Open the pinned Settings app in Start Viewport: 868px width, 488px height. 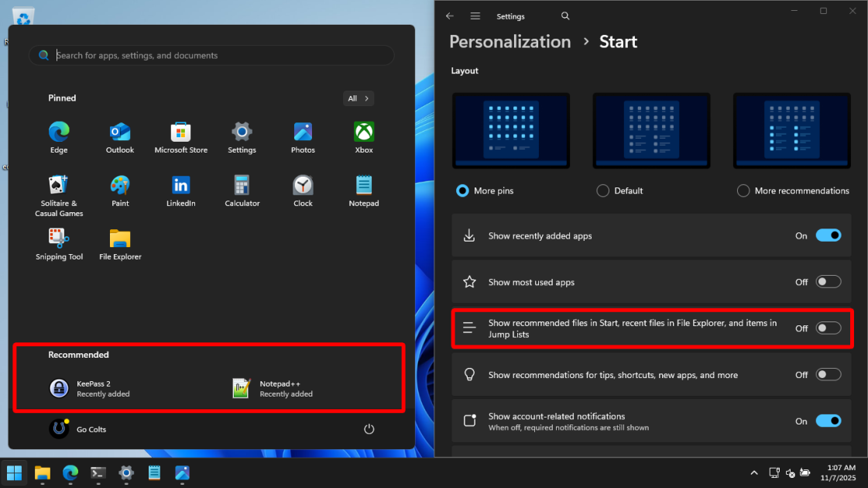(x=242, y=137)
